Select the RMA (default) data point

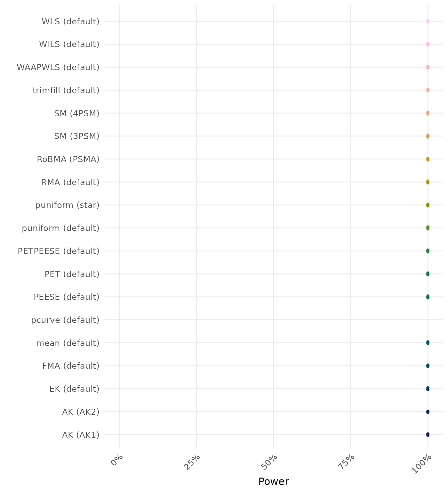click(428, 182)
